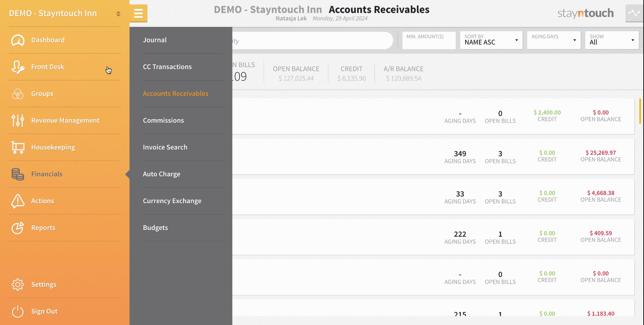Click the Housekeeping cart icon
The width and height of the screenshot is (644, 325).
(18, 147)
